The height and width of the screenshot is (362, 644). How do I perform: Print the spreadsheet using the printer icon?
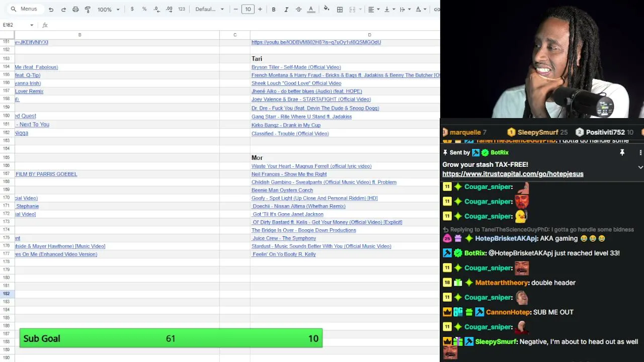(x=75, y=9)
